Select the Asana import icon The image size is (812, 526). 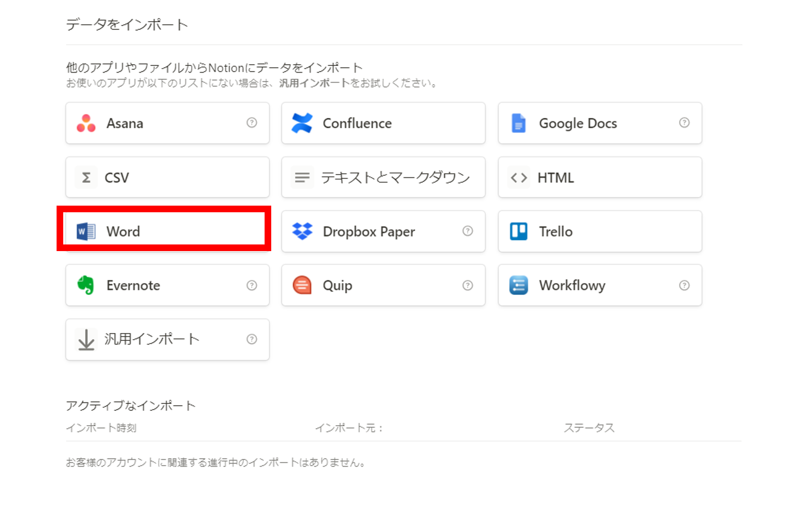[x=86, y=123]
